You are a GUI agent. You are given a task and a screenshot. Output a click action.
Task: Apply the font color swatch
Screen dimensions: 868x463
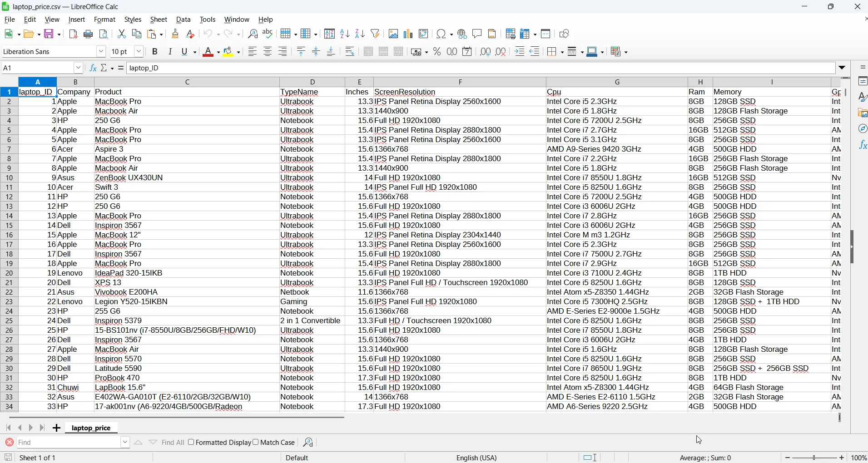point(209,52)
